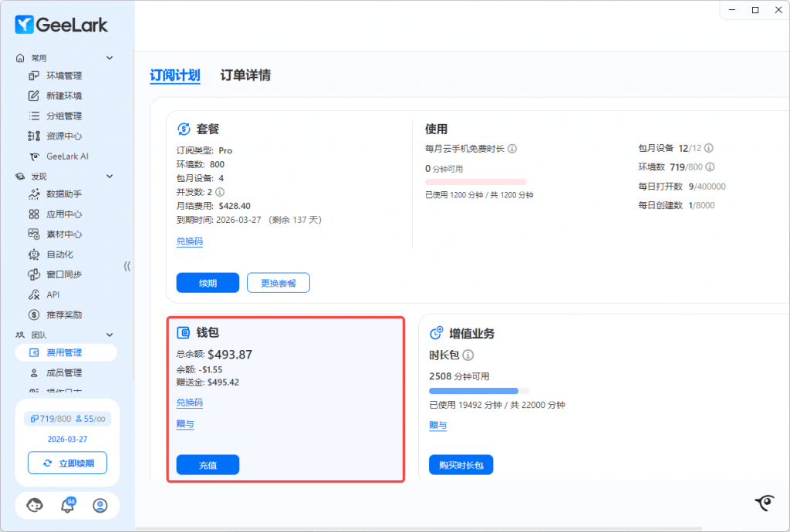Click the horizontal scrollbar at the bottom
This screenshot has height=532, width=790.
click(386, 528)
